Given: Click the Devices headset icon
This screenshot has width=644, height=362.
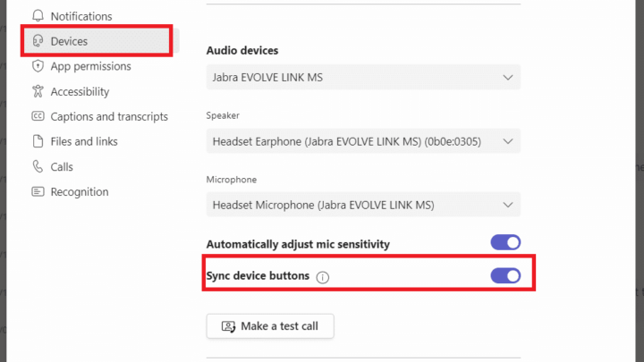Looking at the screenshot, I should point(38,41).
